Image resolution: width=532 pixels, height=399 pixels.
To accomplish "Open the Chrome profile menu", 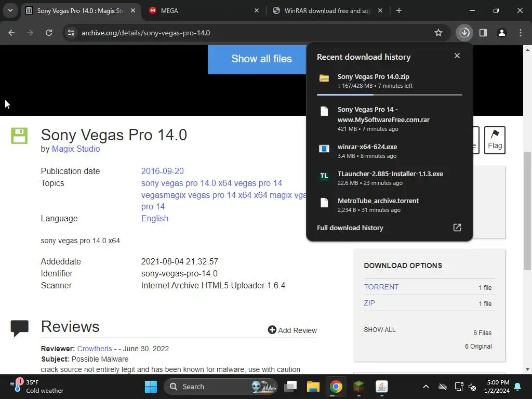I will click(x=502, y=33).
